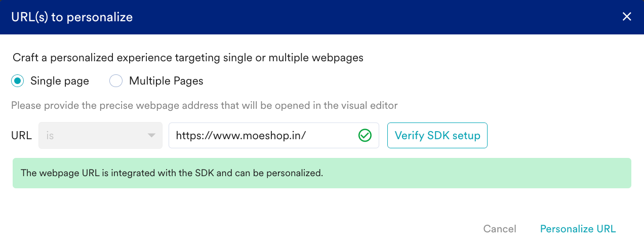This screenshot has height=247, width=644.
Task: Cancel the URL personalization dialog
Action: pyautogui.click(x=500, y=229)
